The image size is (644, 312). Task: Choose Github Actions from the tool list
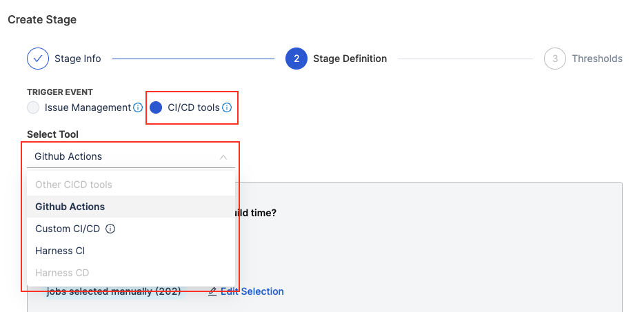click(x=70, y=207)
